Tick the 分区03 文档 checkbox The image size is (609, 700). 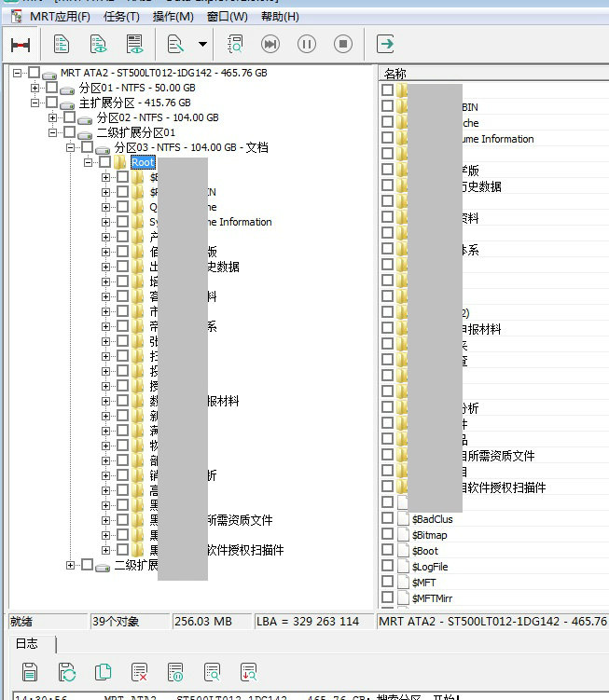point(88,147)
